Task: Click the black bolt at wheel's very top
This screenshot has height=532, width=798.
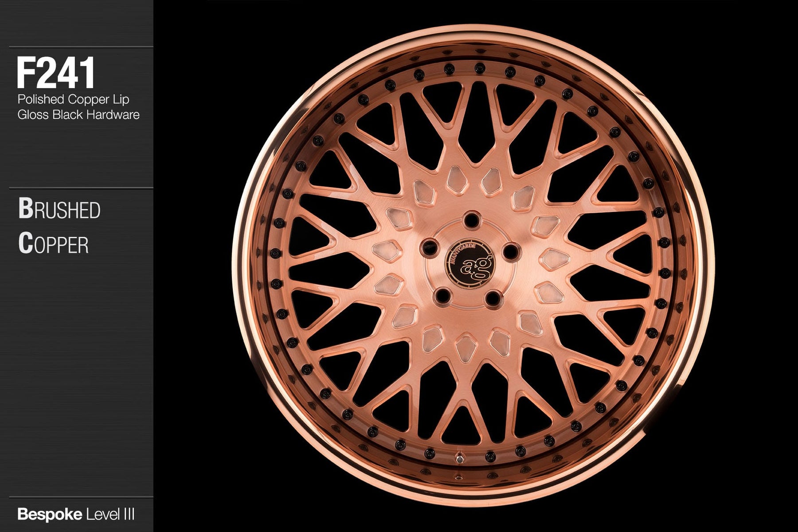Action: pyautogui.click(x=479, y=67)
